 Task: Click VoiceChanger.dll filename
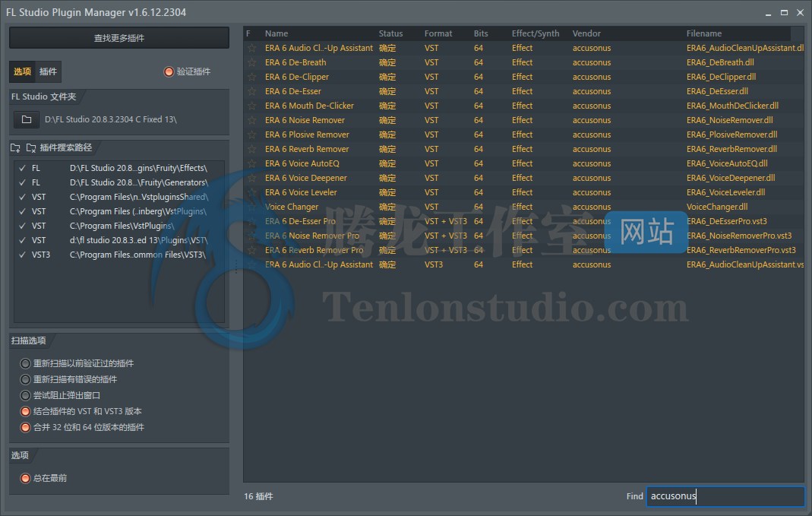(x=717, y=207)
